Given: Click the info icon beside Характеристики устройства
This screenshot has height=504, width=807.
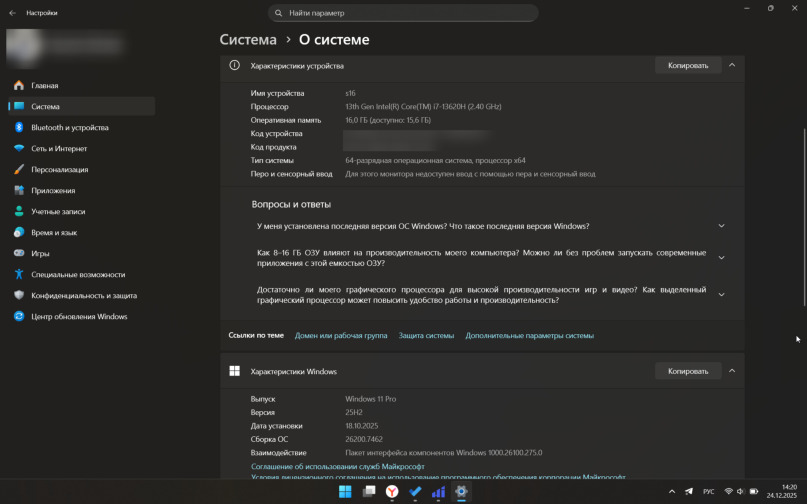Looking at the screenshot, I should [235, 65].
